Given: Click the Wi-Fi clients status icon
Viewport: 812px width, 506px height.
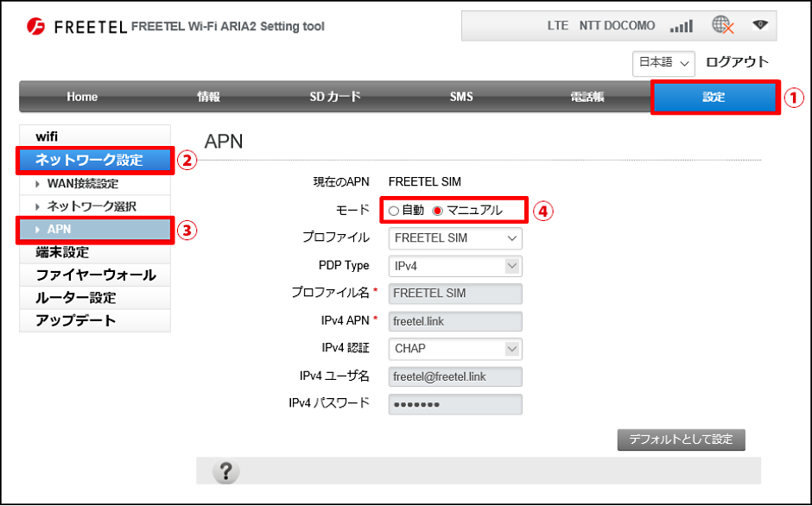Looking at the screenshot, I should pyautogui.click(x=759, y=24).
